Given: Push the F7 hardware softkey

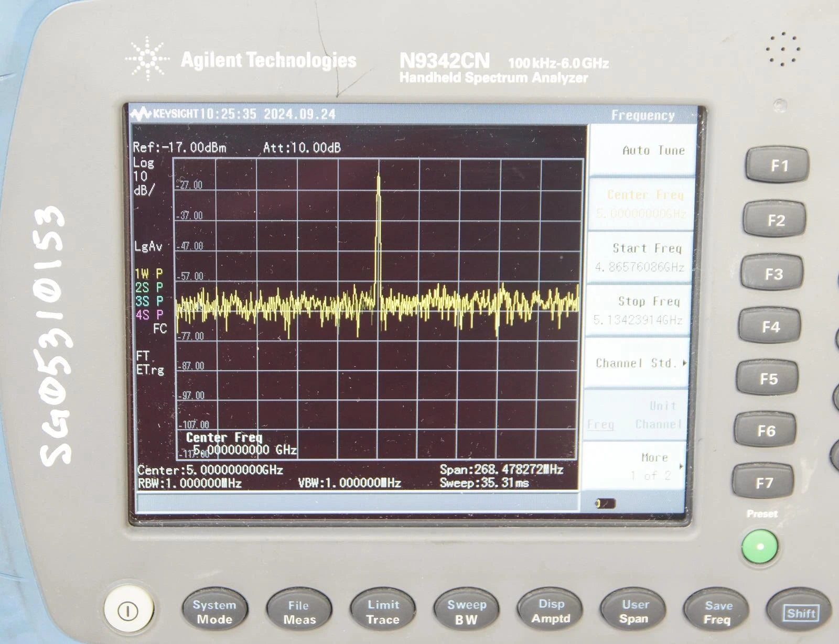Looking at the screenshot, I should [x=763, y=482].
